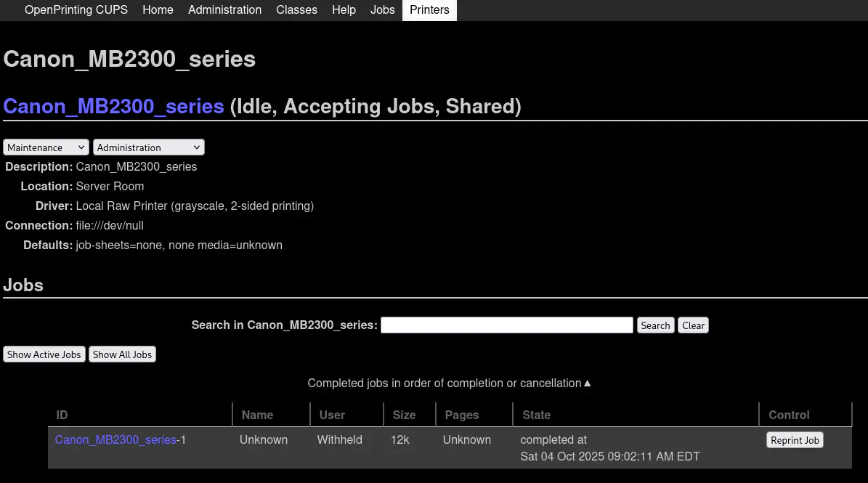This screenshot has height=483, width=868.
Task: Toggle sort order using the triangle arrow
Action: point(588,383)
